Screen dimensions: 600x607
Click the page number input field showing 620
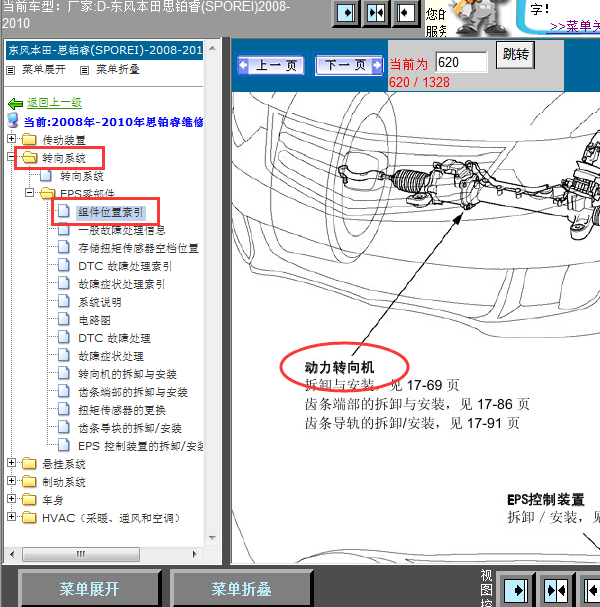point(461,62)
